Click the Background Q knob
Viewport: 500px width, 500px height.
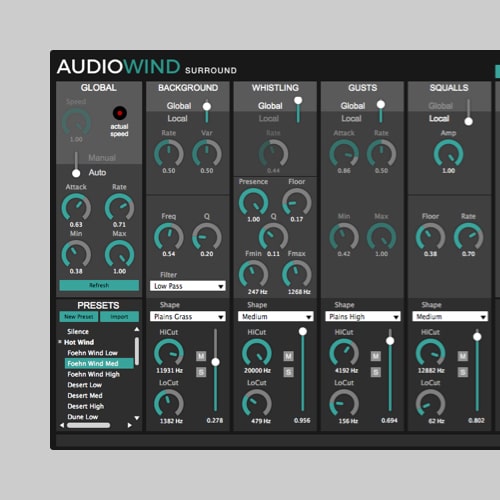click(207, 237)
